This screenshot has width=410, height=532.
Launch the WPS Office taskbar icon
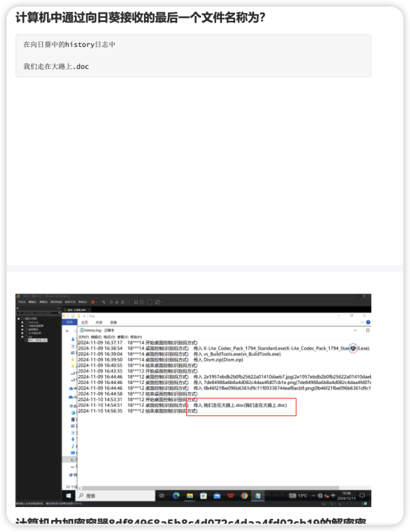(x=230, y=495)
